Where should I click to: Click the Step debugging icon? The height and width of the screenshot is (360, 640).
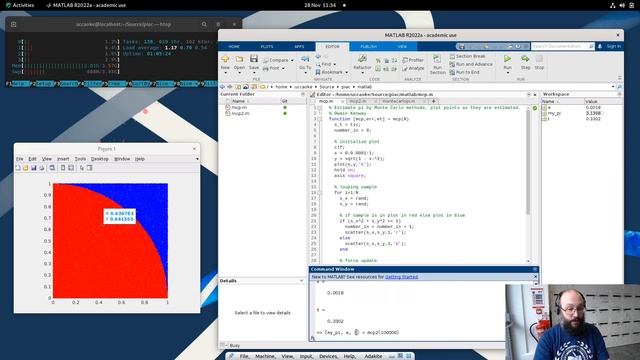point(525,59)
